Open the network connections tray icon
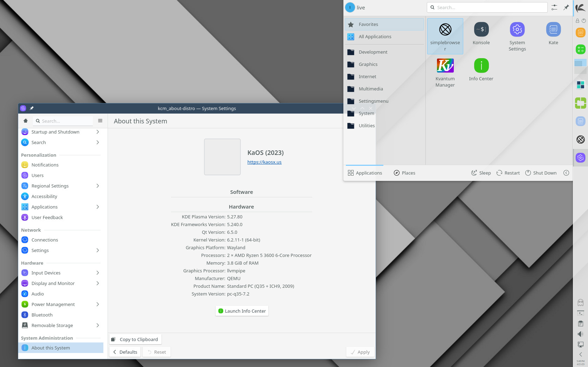This screenshot has height=367, width=588. pos(581,345)
